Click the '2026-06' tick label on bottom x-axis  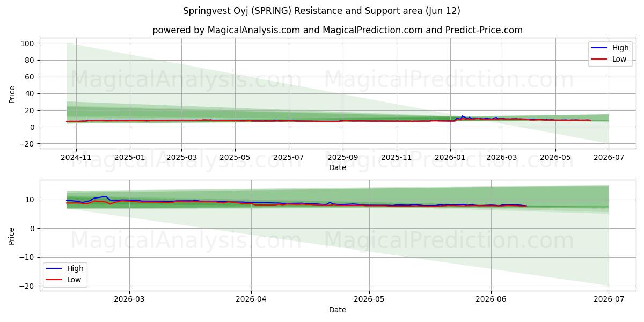(491, 299)
